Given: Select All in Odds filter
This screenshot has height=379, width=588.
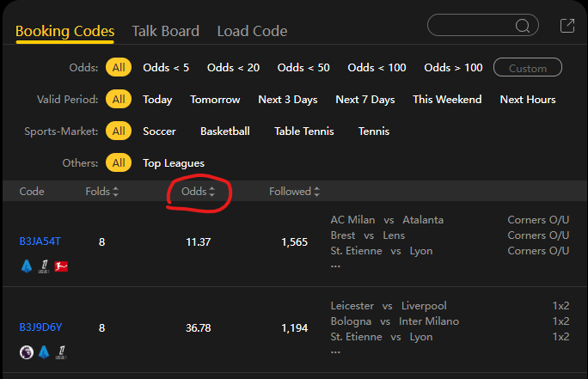Looking at the screenshot, I should coord(119,68).
